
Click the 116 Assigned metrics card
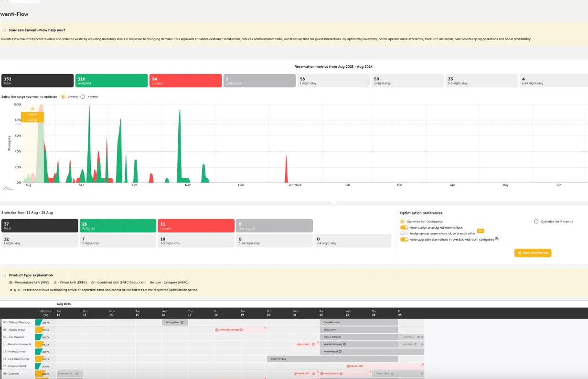111,81
